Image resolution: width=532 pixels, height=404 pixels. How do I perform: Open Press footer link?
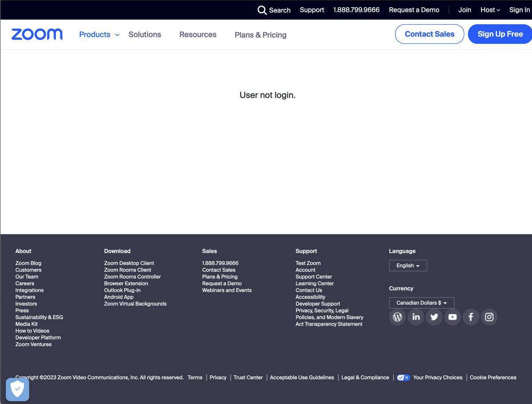(x=22, y=311)
